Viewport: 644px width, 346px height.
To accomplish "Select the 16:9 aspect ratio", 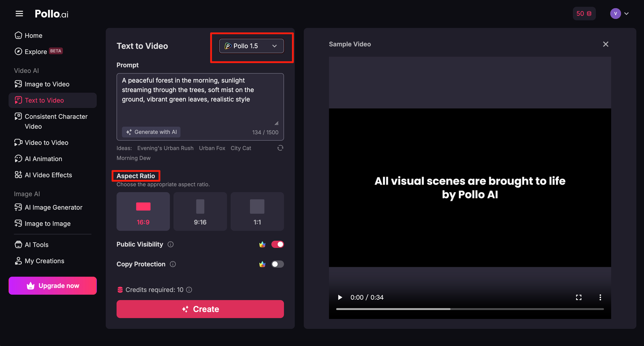I will (143, 211).
